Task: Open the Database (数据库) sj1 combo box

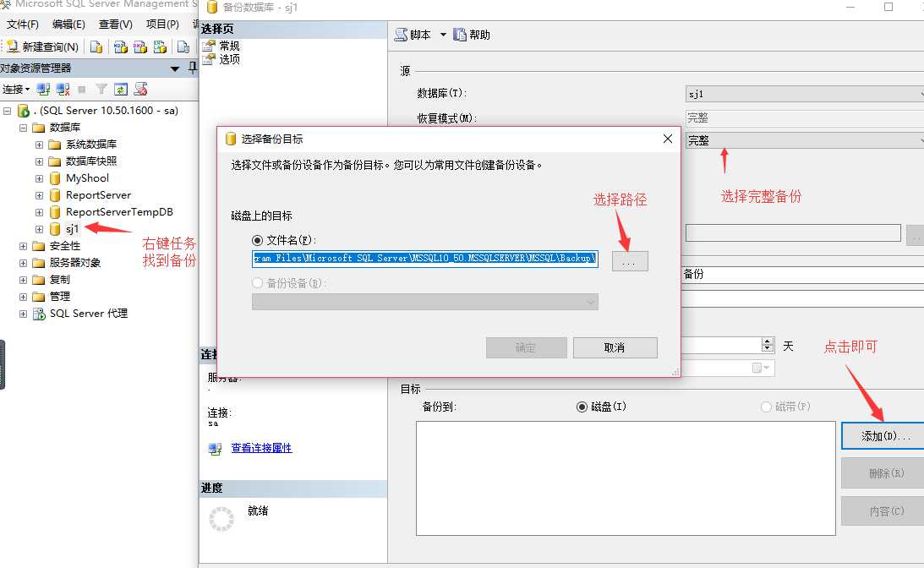Action: (x=805, y=94)
